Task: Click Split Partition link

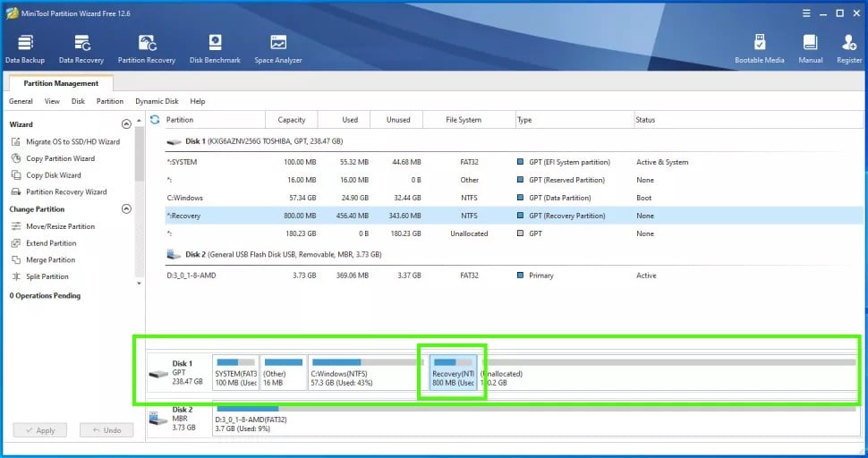Action: [x=47, y=276]
